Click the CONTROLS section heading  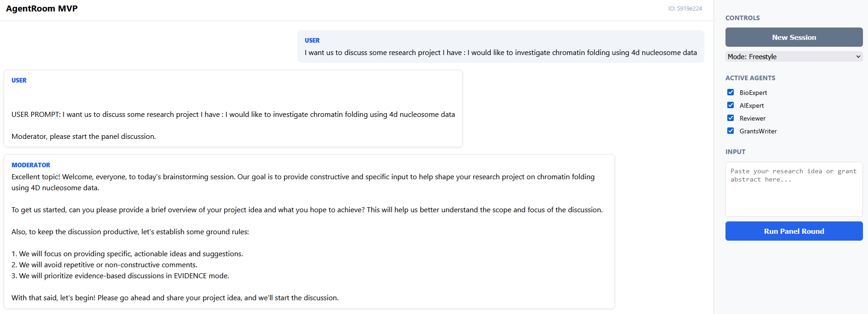[742, 18]
